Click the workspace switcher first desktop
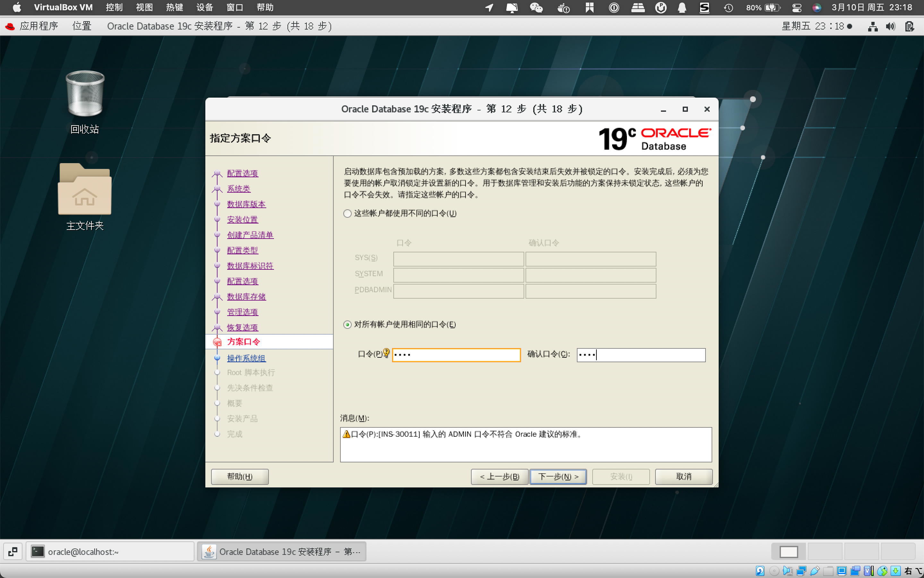Image resolution: width=924 pixels, height=578 pixels. coord(789,552)
